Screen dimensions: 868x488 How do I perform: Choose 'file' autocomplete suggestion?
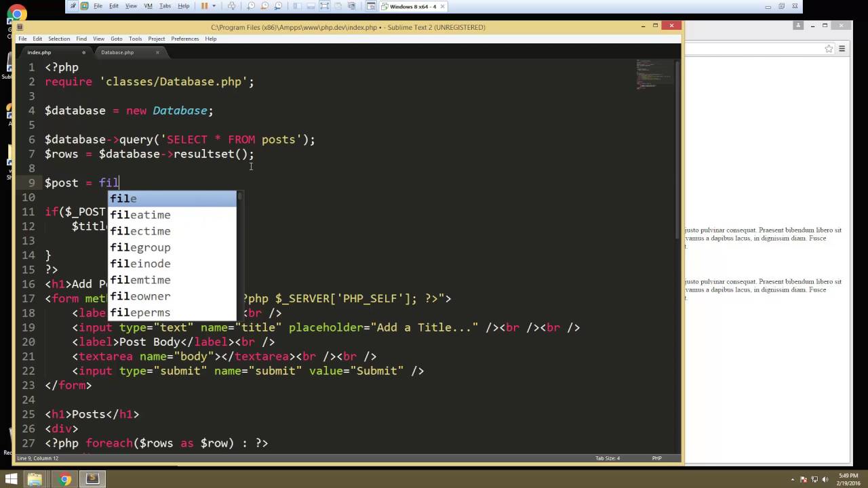pyautogui.click(x=172, y=199)
